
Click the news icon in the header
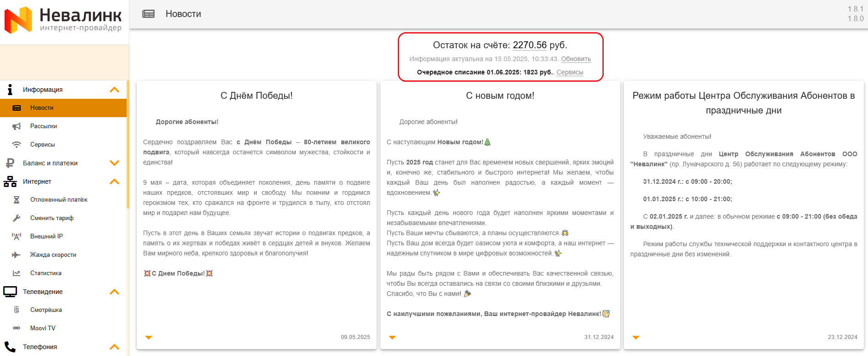tap(148, 14)
